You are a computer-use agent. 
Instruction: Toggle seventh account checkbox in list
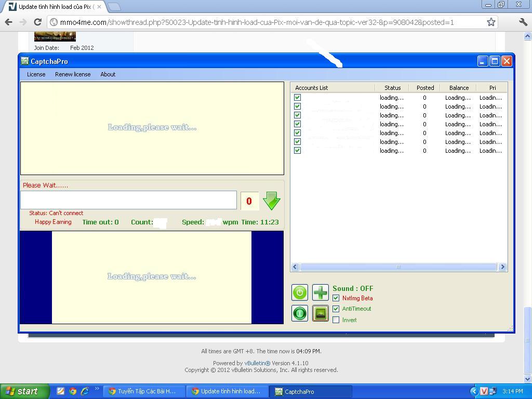tap(297, 150)
